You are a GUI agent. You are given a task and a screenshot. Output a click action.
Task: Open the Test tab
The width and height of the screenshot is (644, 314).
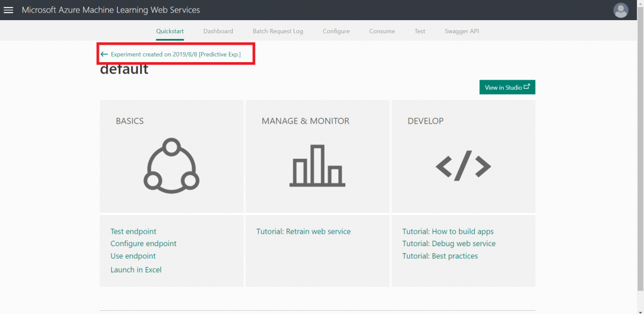click(x=419, y=31)
